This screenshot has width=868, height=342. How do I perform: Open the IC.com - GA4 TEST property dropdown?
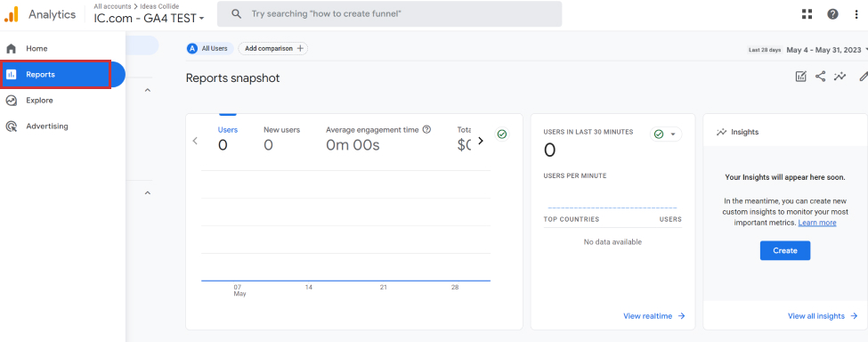149,18
